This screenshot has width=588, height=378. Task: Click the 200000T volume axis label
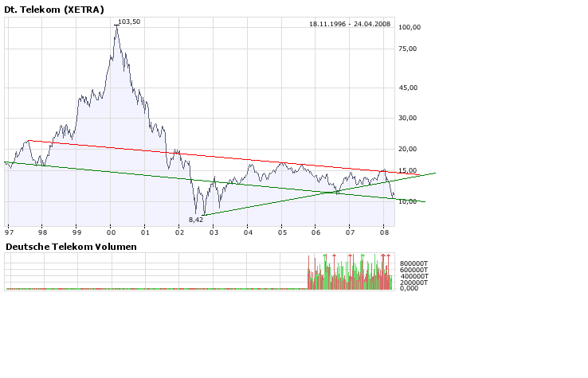pyautogui.click(x=414, y=283)
